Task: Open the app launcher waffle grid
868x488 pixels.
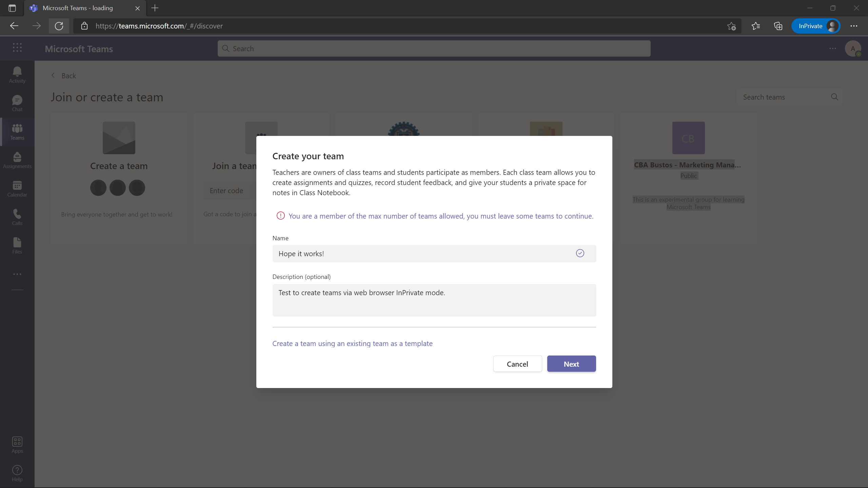Action: click(x=17, y=48)
